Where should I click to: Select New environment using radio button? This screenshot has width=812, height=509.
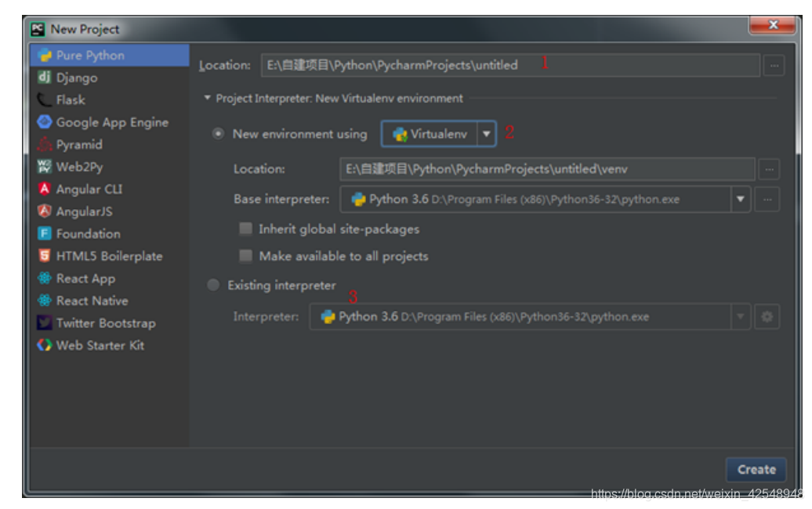[x=218, y=134]
